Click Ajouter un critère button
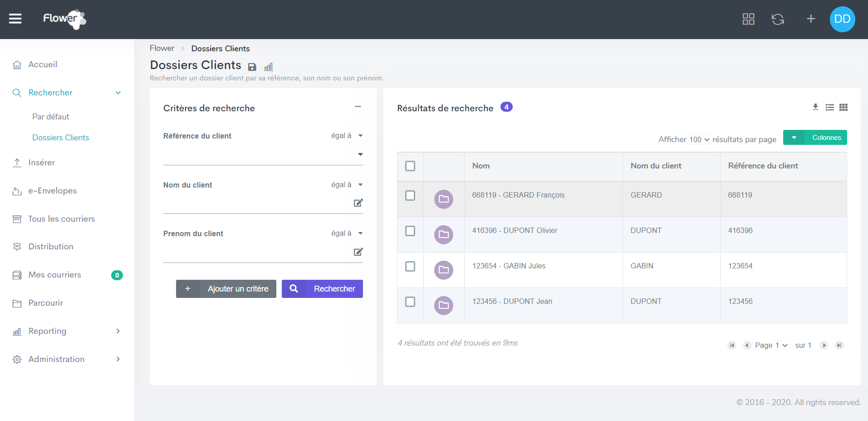The image size is (868, 421). pyautogui.click(x=226, y=289)
